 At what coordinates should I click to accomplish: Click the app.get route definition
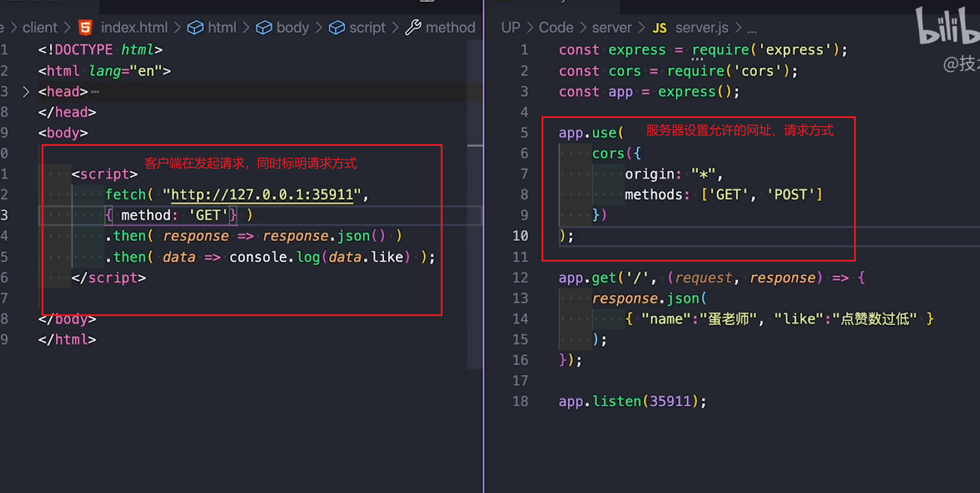(712, 278)
